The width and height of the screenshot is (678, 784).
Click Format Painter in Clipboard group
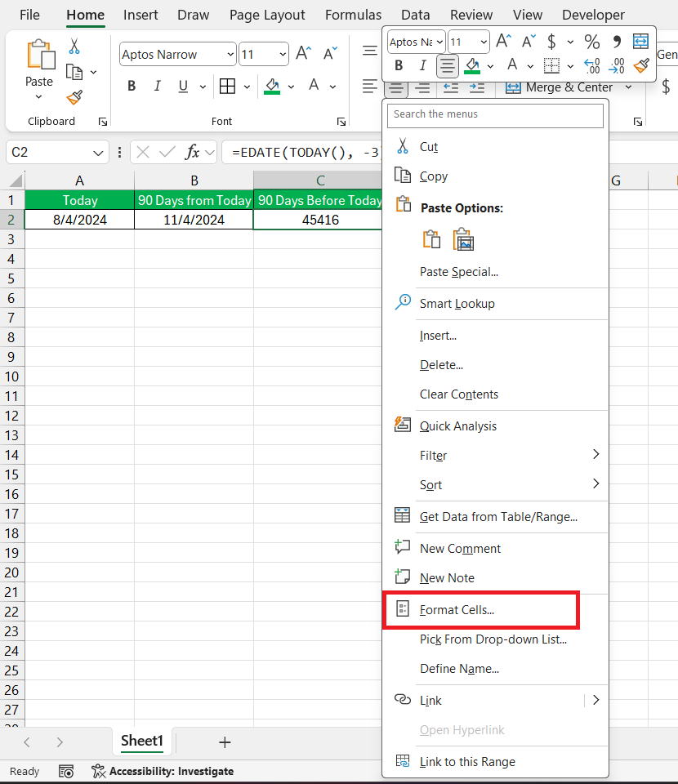(74, 97)
